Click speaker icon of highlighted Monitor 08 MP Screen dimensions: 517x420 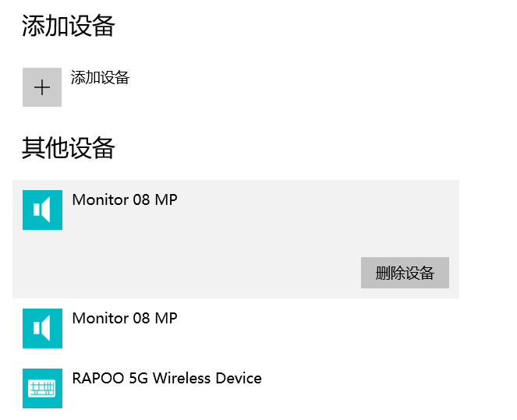point(42,210)
